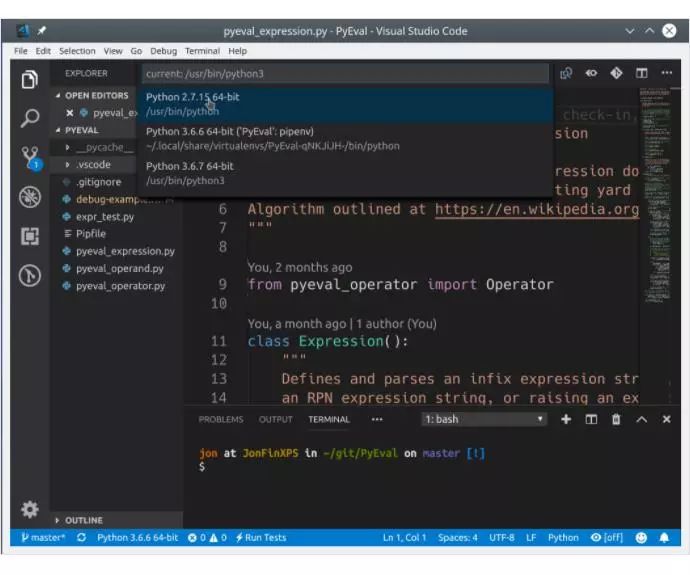
Task: Open the notifications bell
Action: tap(664, 537)
